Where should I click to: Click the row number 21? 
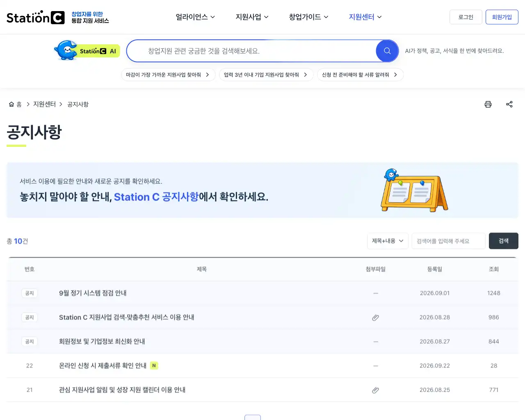(x=30, y=390)
